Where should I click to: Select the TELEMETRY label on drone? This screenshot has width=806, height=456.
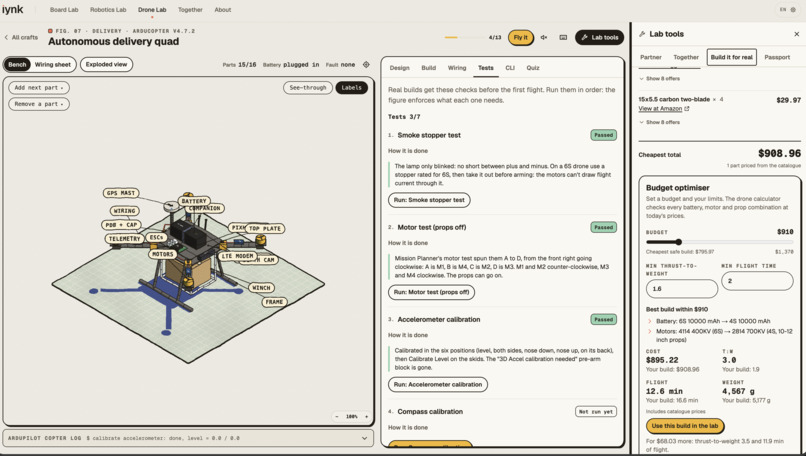124,239
